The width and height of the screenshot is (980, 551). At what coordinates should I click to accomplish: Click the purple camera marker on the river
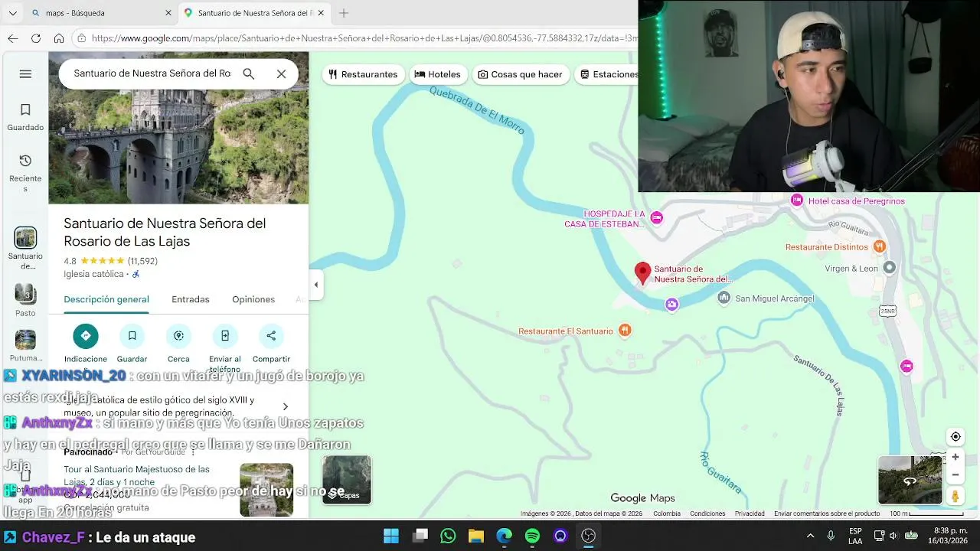pos(671,305)
